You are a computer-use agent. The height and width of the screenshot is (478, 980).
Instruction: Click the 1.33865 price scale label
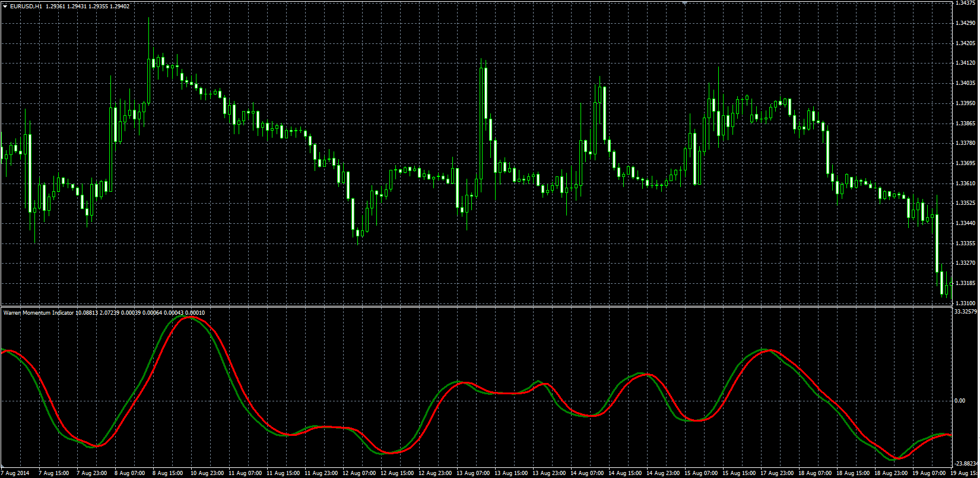click(965, 123)
